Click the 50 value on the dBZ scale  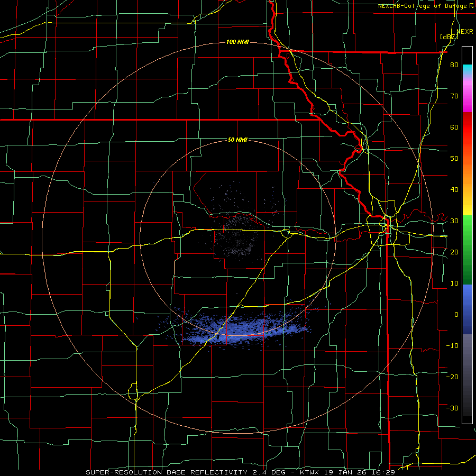pyautogui.click(x=454, y=159)
